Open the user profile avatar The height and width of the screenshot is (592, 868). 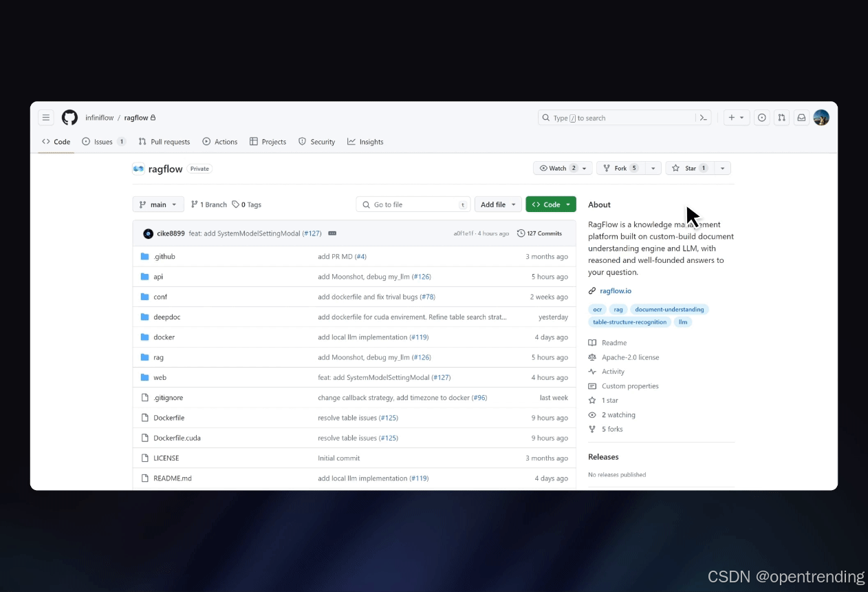pos(821,118)
